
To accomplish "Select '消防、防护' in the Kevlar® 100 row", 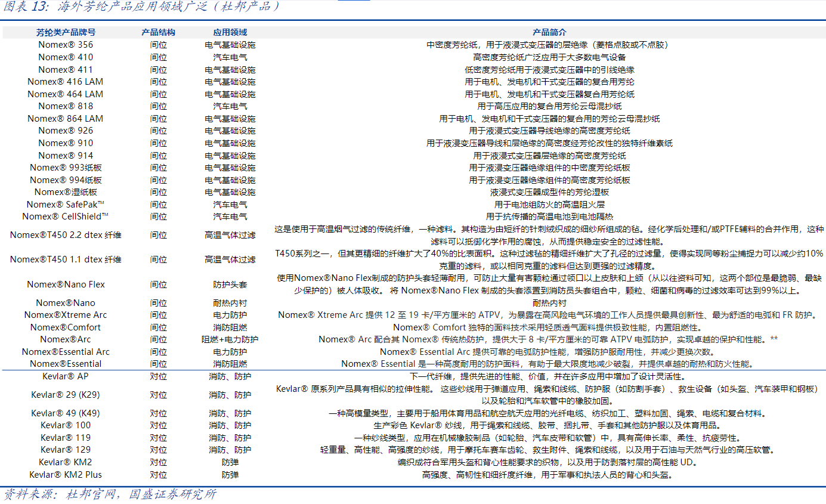I will tap(230, 425).
